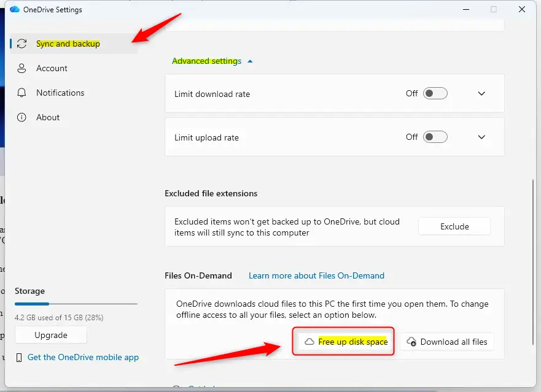541x392 pixels.
Task: Click Free up disk space
Action: point(343,342)
